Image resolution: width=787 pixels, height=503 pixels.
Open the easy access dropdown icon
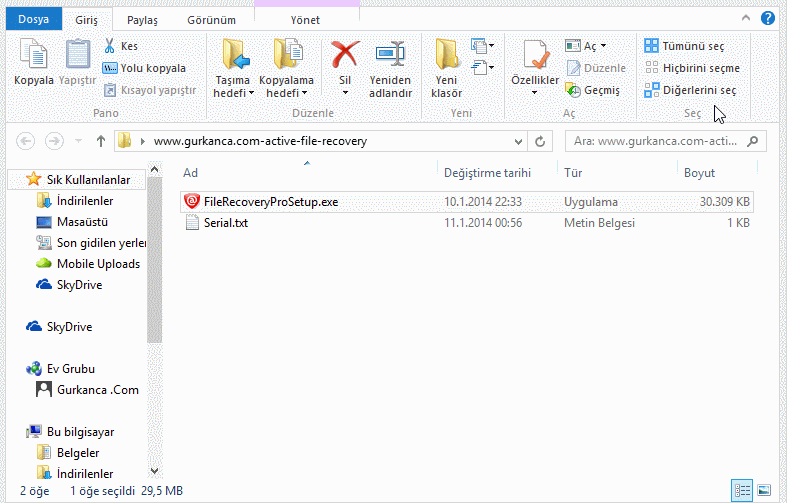tap(482, 67)
